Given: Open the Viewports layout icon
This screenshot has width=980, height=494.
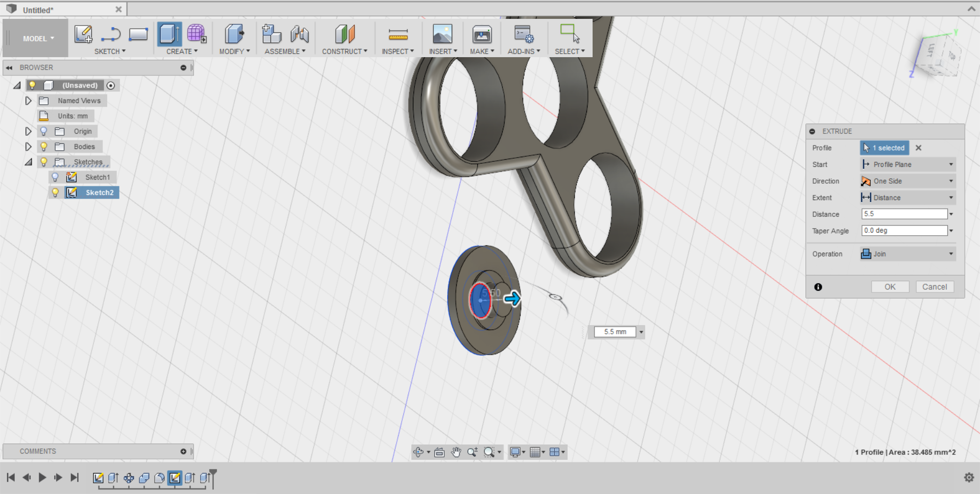Looking at the screenshot, I should point(554,452).
